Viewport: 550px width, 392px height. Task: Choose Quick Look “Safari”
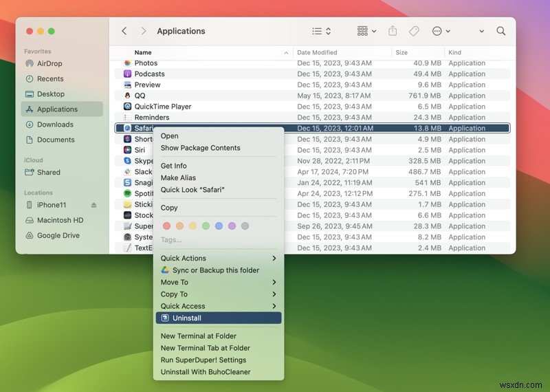(x=219, y=190)
